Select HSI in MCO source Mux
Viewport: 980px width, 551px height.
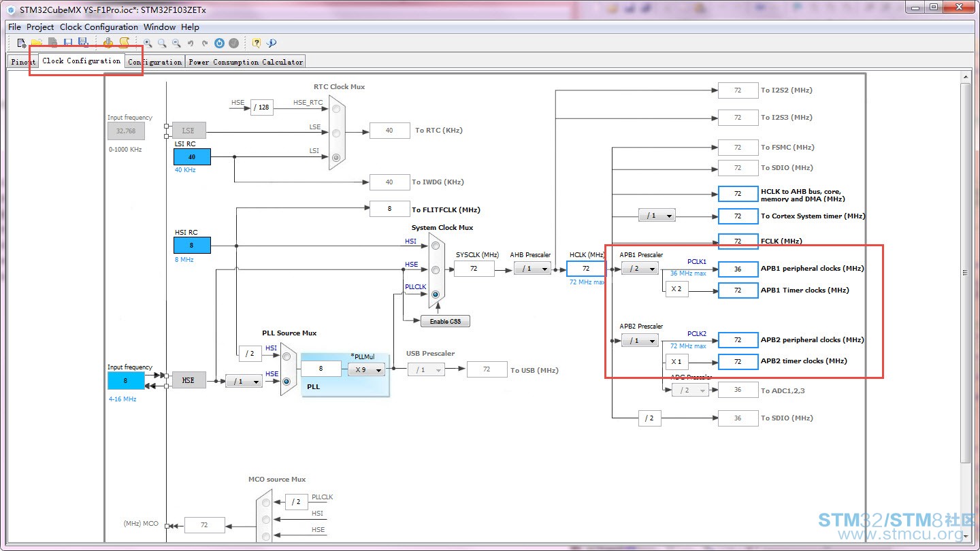coord(266,520)
